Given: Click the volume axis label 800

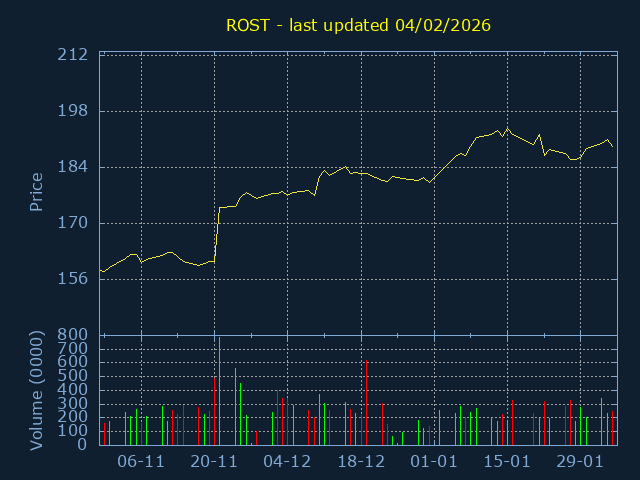Looking at the screenshot, I should pyautogui.click(x=73, y=335).
